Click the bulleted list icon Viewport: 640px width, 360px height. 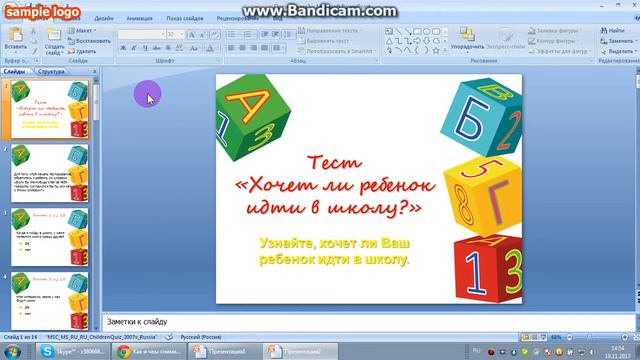[232, 35]
